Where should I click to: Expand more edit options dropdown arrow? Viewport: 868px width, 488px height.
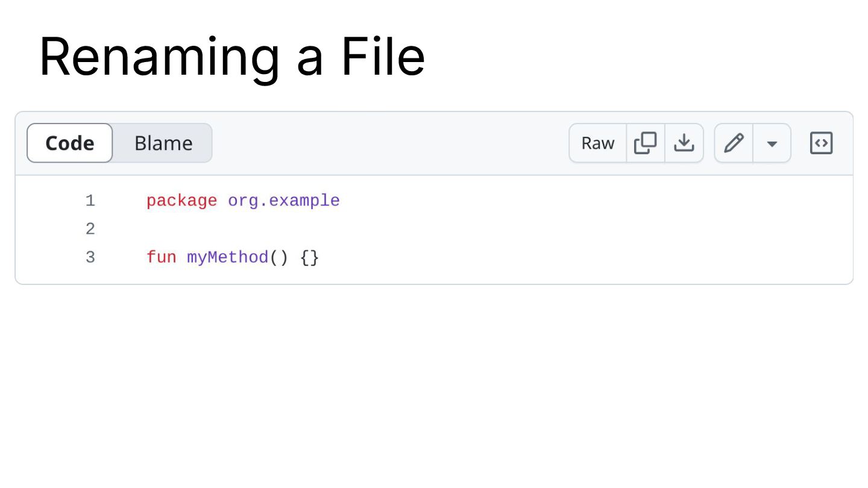(x=772, y=143)
